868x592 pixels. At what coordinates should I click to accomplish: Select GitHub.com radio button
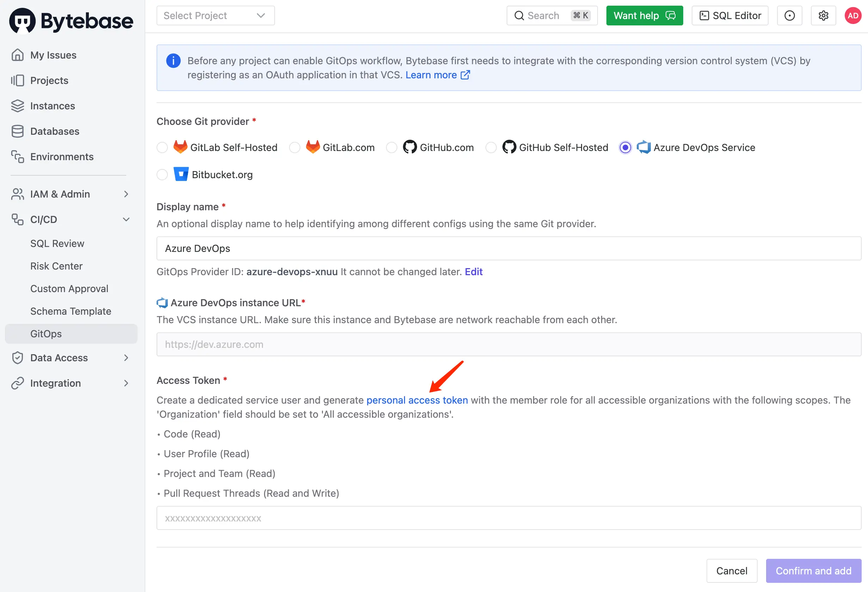[392, 147]
